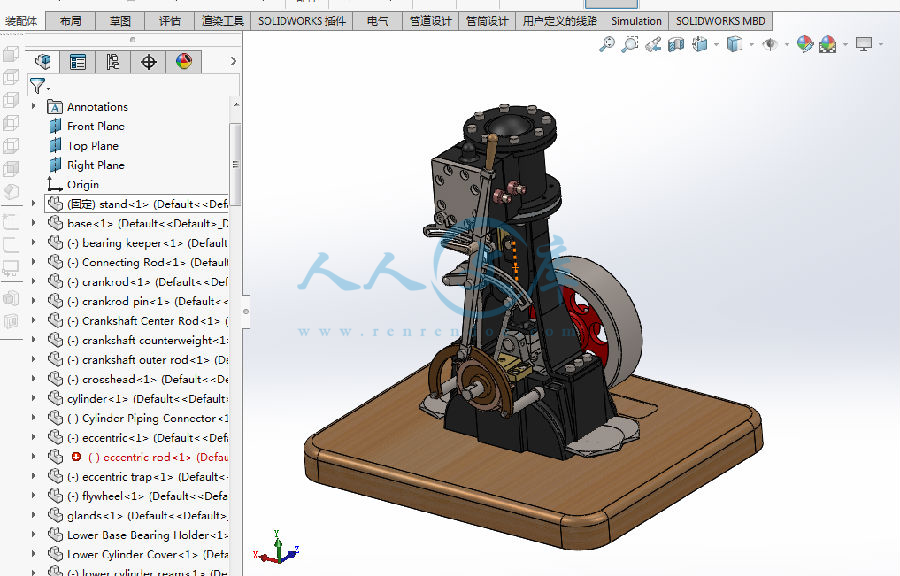The image size is (900, 576).
Task: Open the DimXpertManager crosshair tab
Action: point(149,61)
